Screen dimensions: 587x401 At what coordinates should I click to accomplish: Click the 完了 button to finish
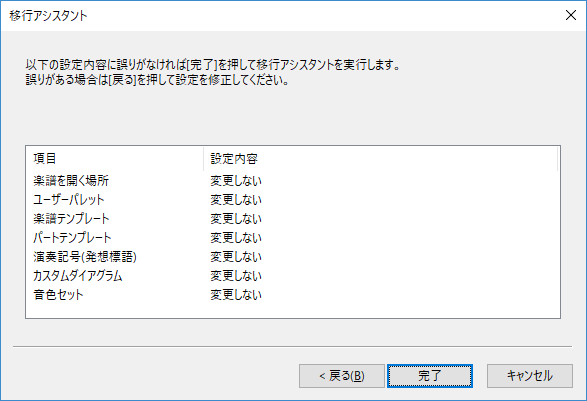[430, 376]
